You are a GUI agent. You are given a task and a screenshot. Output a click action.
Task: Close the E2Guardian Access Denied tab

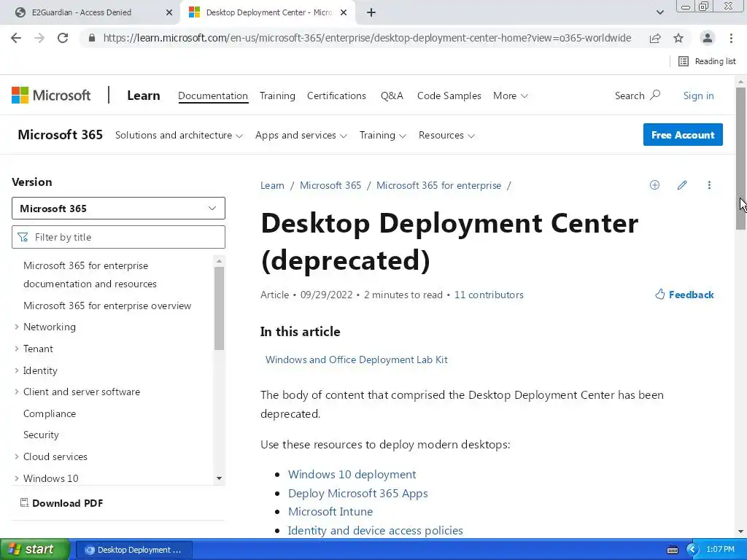[x=169, y=12]
